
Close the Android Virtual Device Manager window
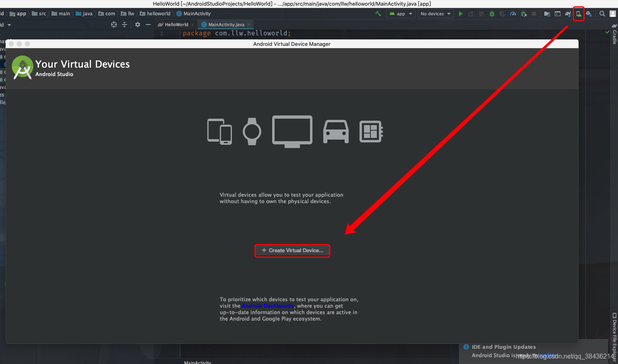pyautogui.click(x=11, y=44)
